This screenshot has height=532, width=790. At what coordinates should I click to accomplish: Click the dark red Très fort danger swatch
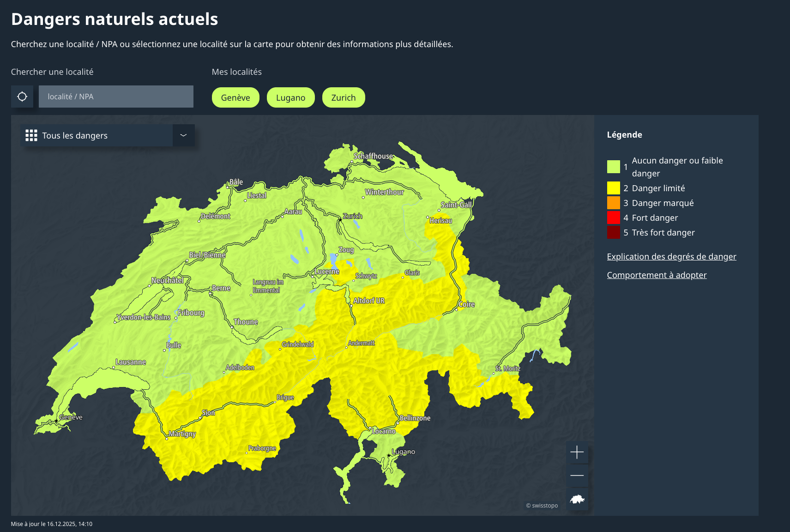[613, 232]
